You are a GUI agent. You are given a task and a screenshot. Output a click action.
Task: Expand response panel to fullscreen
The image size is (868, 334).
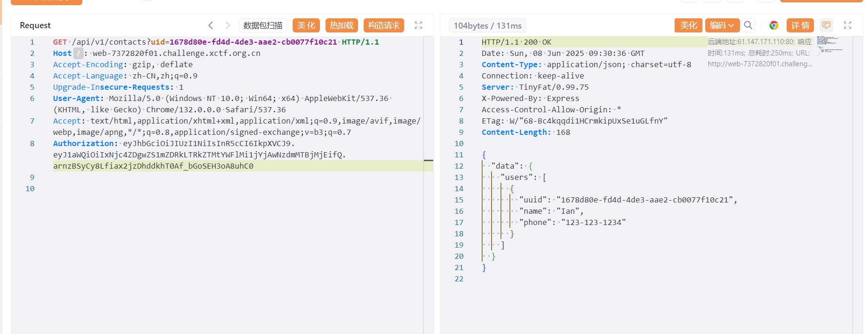(x=847, y=25)
